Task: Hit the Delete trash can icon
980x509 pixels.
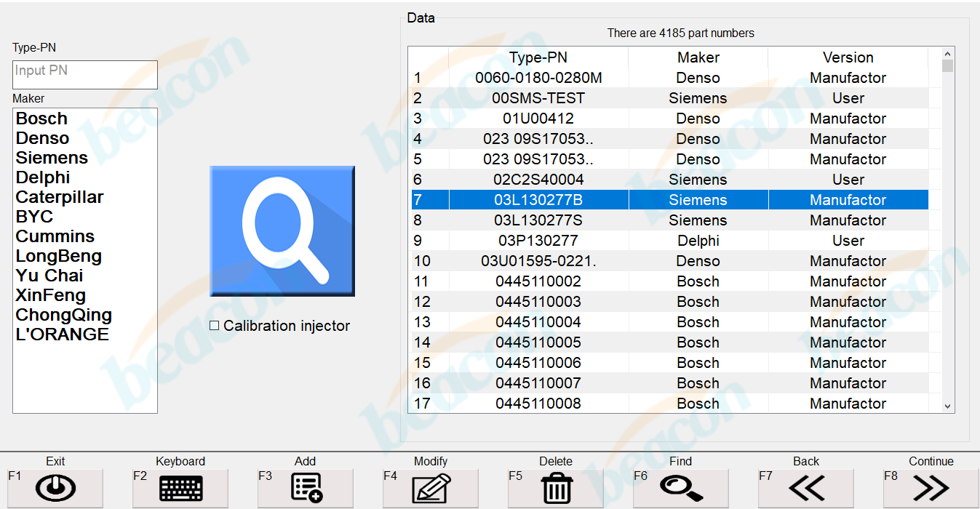Action: tap(557, 488)
